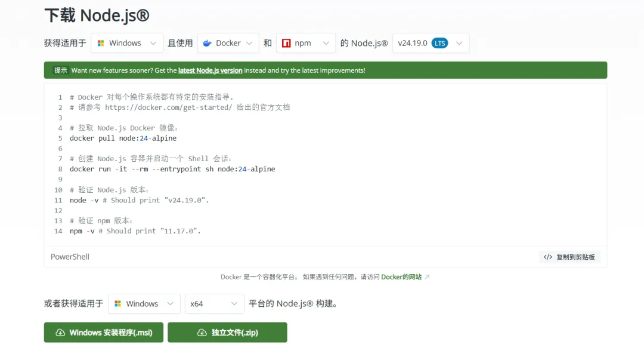
Task: Click the "# 创建 Node.js 容器" comment line
Action: pos(151,159)
